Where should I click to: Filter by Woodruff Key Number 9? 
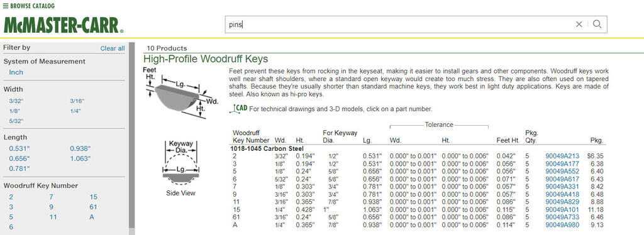[x=52, y=207]
